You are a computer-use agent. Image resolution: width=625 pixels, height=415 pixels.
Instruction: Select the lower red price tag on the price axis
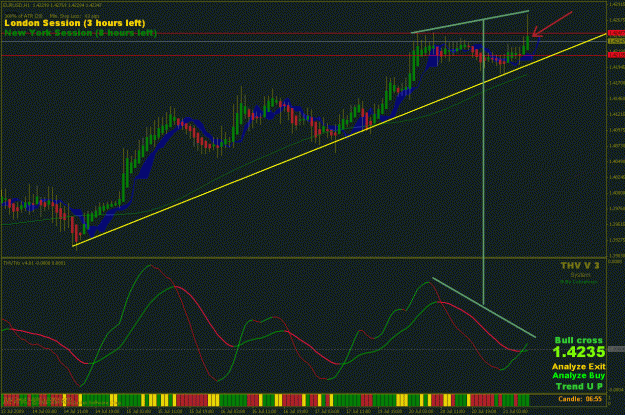coord(616,55)
